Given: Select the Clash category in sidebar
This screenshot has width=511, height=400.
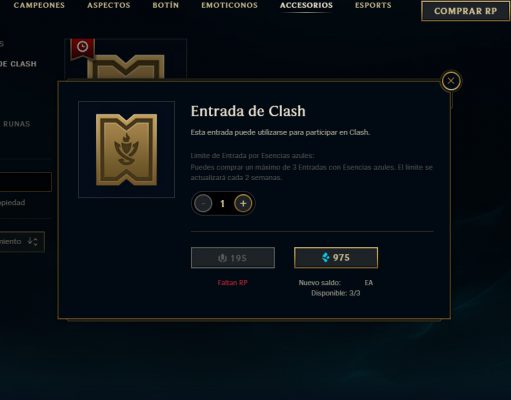Looking at the screenshot, I should pyautogui.click(x=18, y=64).
